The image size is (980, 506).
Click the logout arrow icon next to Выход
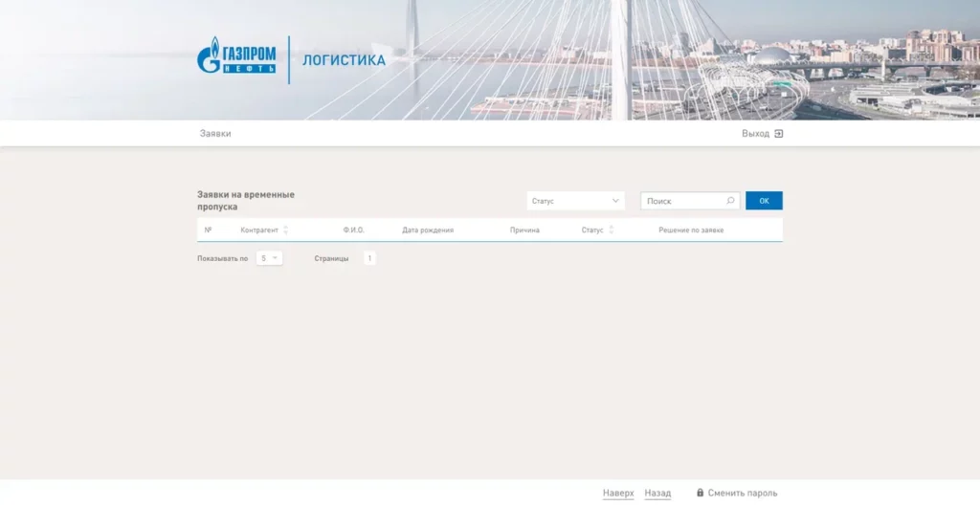pyautogui.click(x=779, y=133)
